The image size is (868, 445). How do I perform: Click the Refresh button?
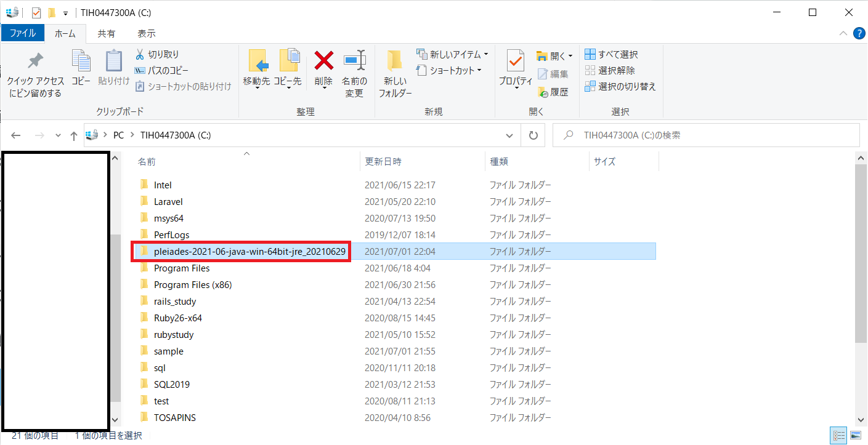(533, 135)
